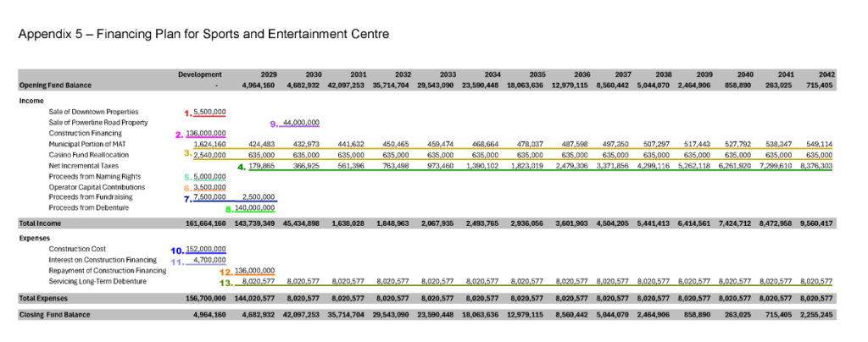Click the 144,020,577 total expenses value

pyautogui.click(x=255, y=298)
